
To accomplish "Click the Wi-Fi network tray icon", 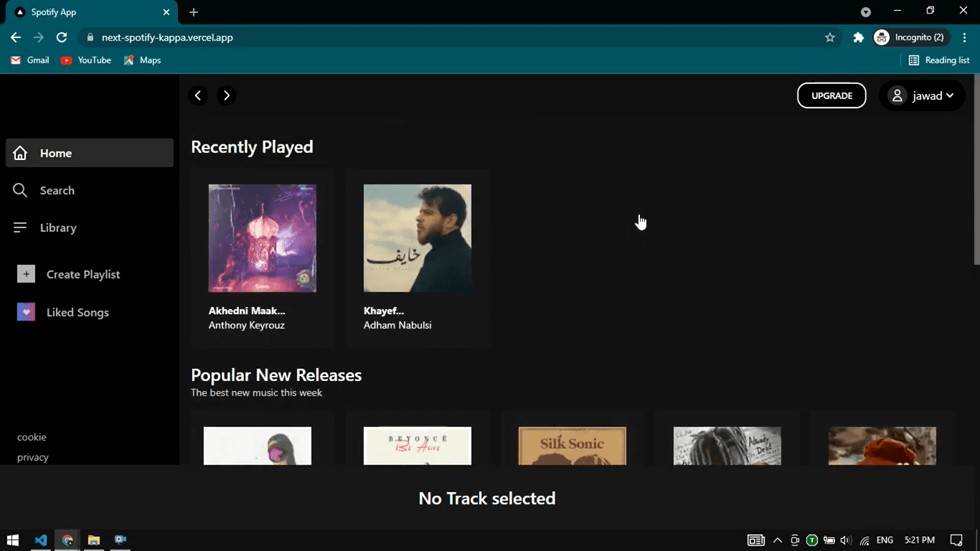I will point(864,540).
